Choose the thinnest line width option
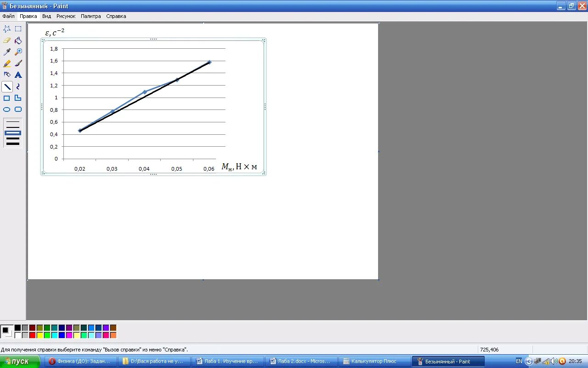The image size is (588, 368). coord(13,122)
